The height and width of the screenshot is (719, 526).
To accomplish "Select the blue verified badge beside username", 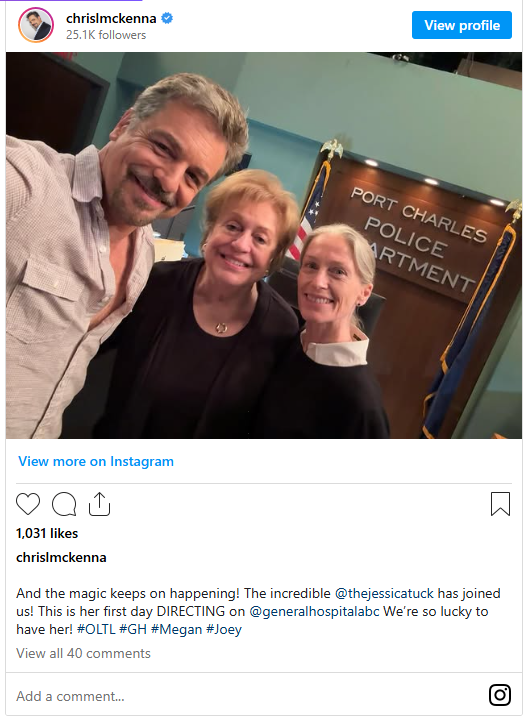I will click(x=167, y=18).
